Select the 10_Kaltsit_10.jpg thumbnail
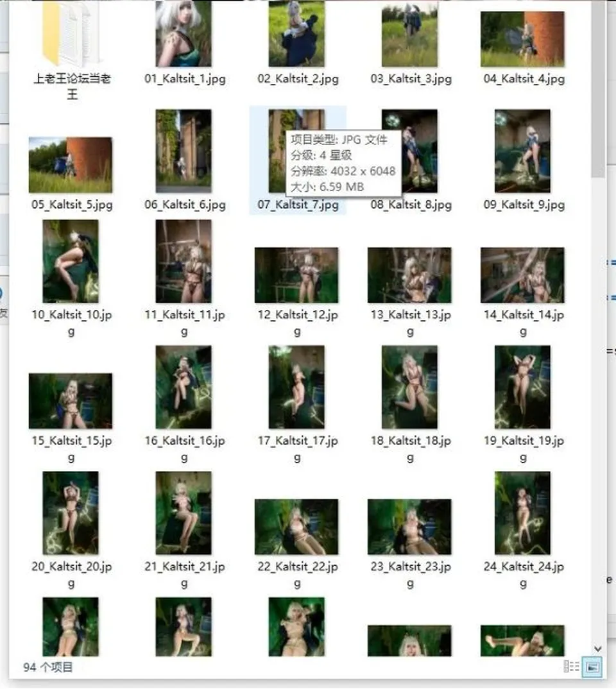 tap(71, 261)
